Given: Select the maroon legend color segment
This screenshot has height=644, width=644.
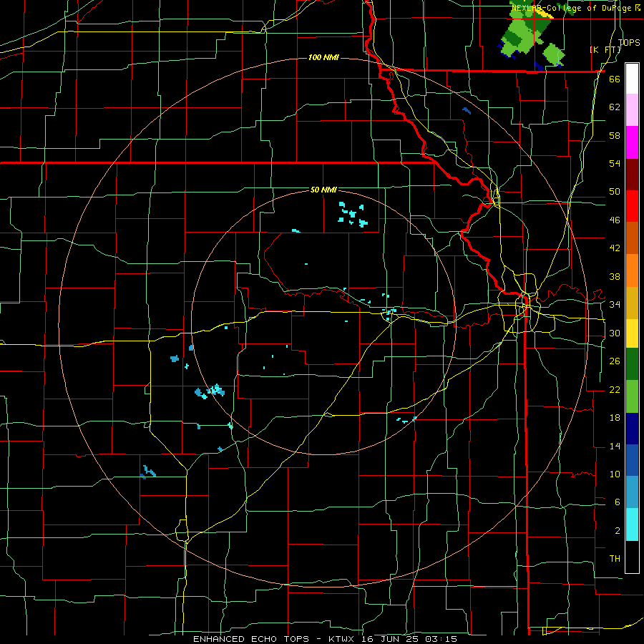Looking at the screenshot, I should pos(632,174).
